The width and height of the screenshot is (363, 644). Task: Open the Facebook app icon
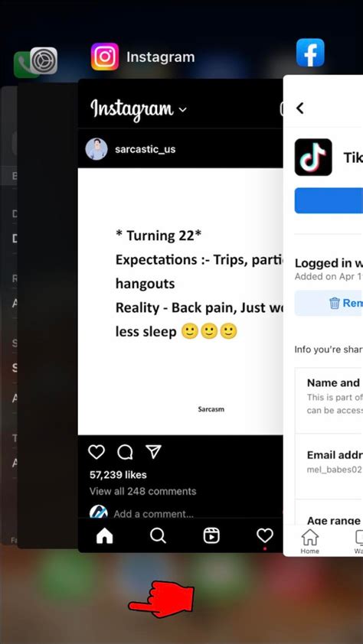click(x=310, y=53)
